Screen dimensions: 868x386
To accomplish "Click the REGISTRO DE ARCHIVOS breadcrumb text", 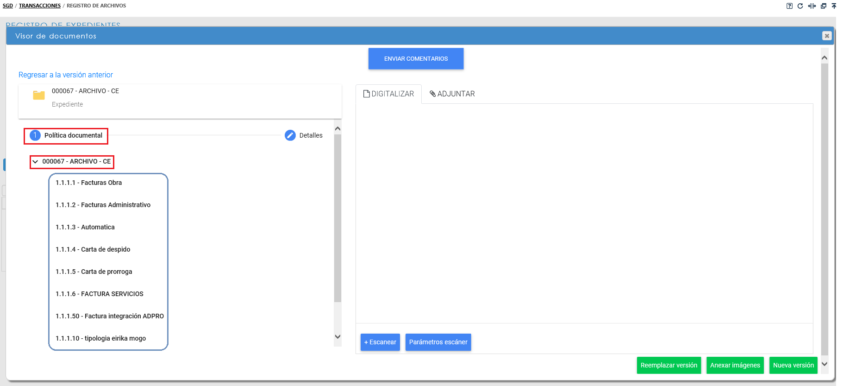I will pyautogui.click(x=96, y=6).
